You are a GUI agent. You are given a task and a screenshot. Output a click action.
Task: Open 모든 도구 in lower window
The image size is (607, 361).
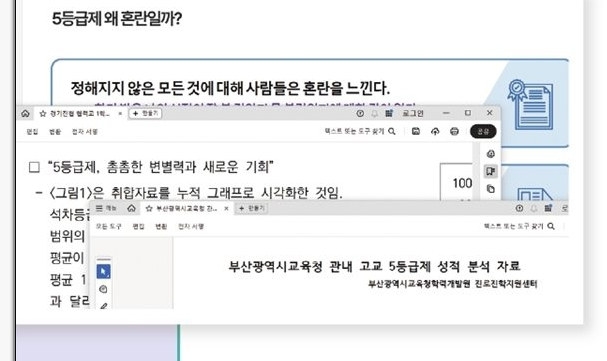(108, 226)
